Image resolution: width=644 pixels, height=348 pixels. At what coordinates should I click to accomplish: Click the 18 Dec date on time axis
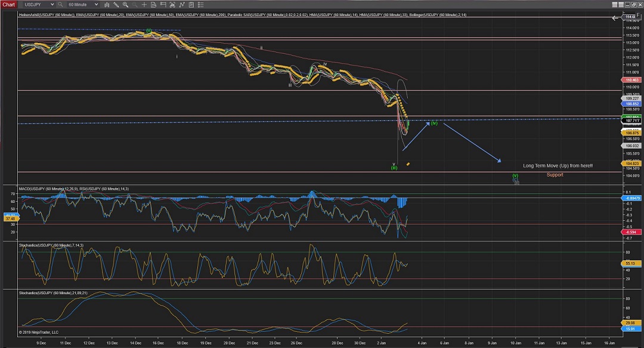tap(182, 343)
